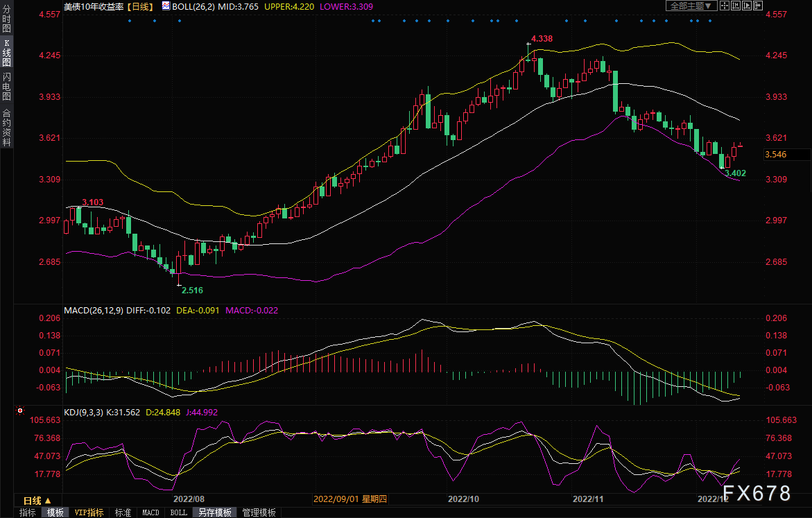Click the 管理模板 button

coord(259,512)
